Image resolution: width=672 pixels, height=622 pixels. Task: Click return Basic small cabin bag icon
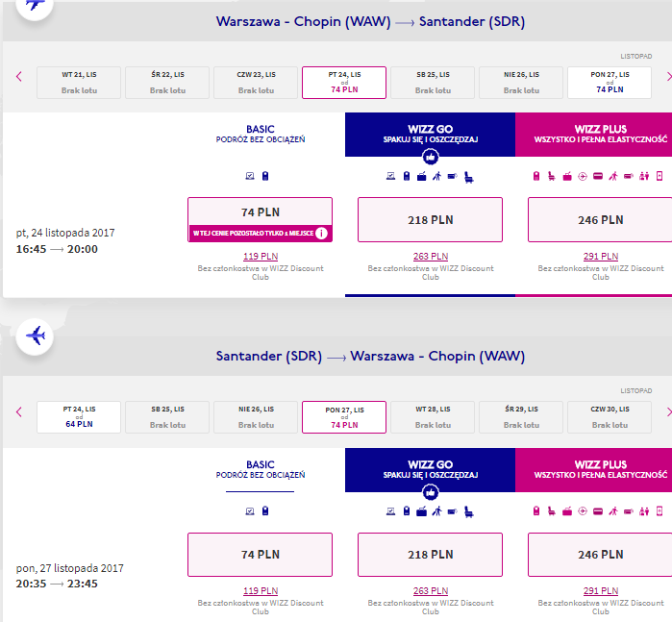point(265,511)
